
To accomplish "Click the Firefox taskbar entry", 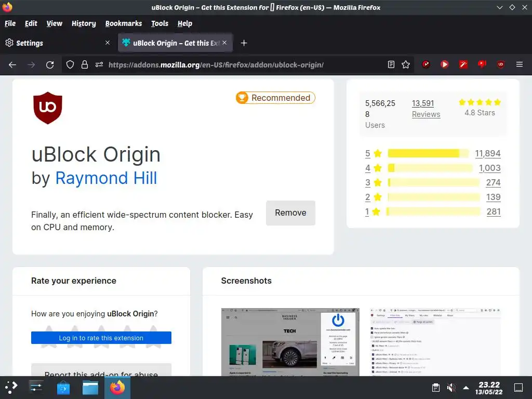I will (x=117, y=387).
